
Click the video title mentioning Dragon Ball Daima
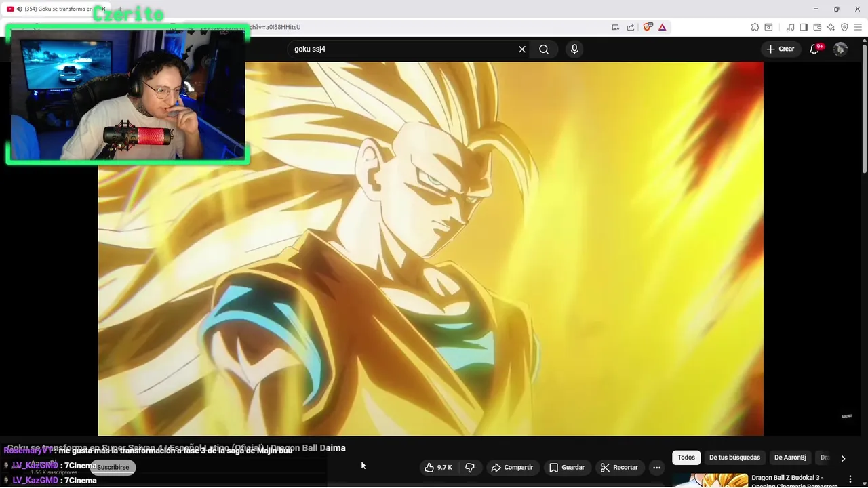pyautogui.click(x=176, y=447)
